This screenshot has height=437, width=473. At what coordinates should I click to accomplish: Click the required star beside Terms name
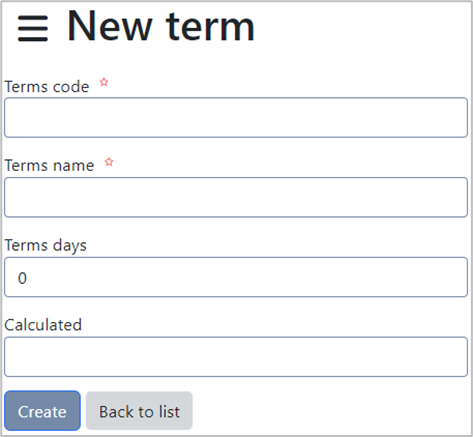[109, 162]
